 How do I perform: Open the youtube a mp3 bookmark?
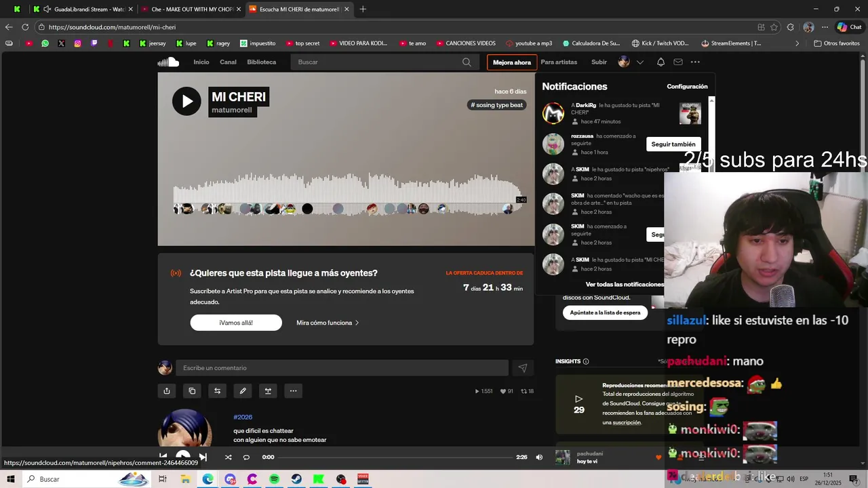[x=529, y=43]
